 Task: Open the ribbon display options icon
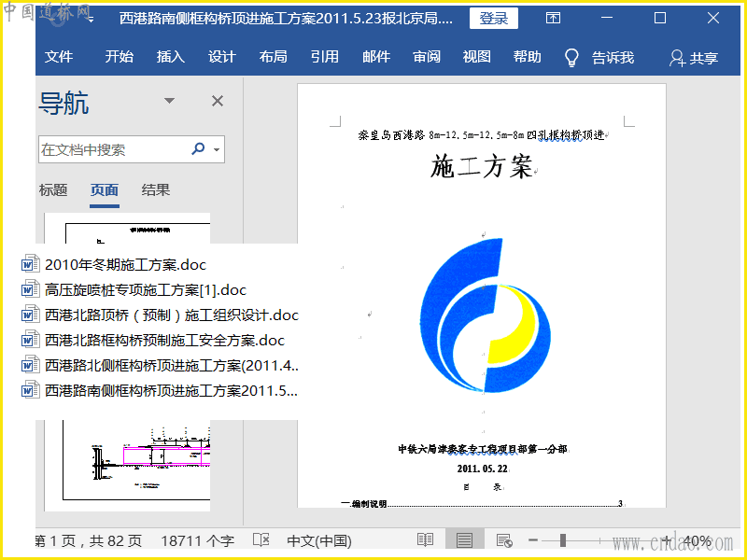point(553,18)
